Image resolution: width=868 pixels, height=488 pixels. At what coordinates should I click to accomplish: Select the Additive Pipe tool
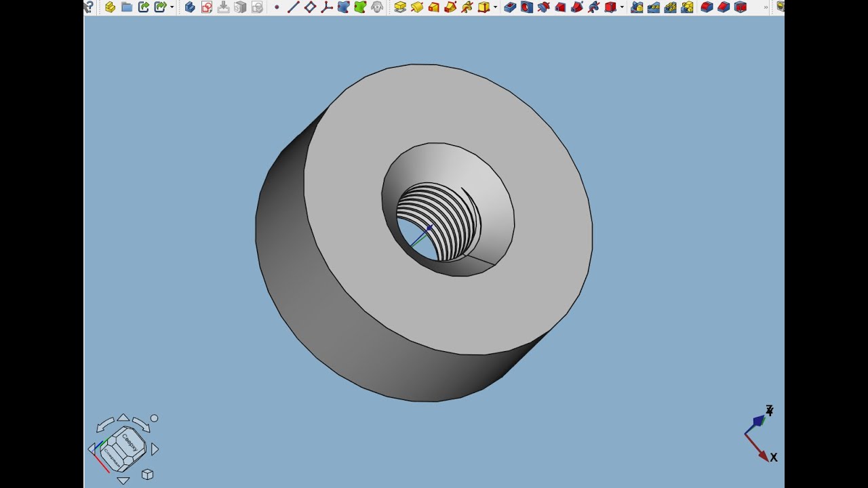(450, 7)
